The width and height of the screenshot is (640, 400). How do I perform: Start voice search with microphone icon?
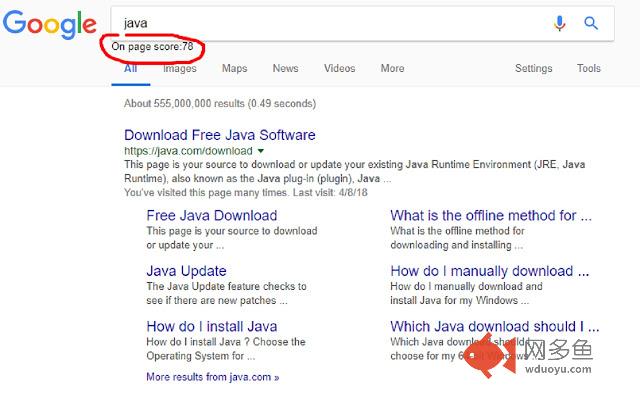(560, 23)
